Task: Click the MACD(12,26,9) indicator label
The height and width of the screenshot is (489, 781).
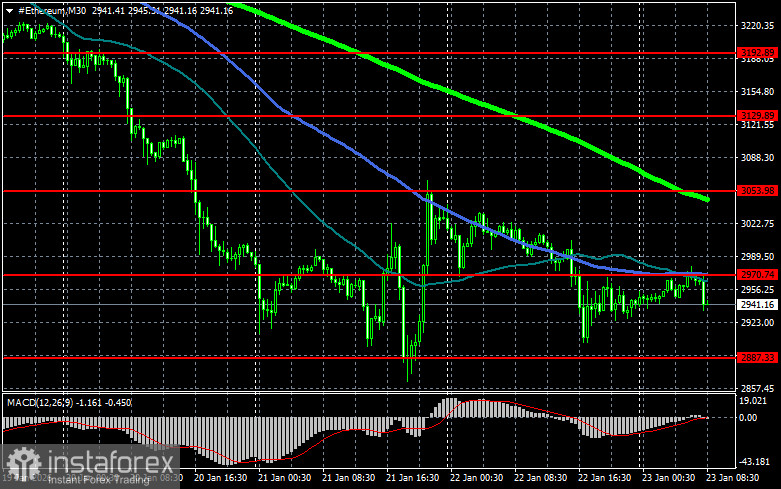Action: [40, 402]
